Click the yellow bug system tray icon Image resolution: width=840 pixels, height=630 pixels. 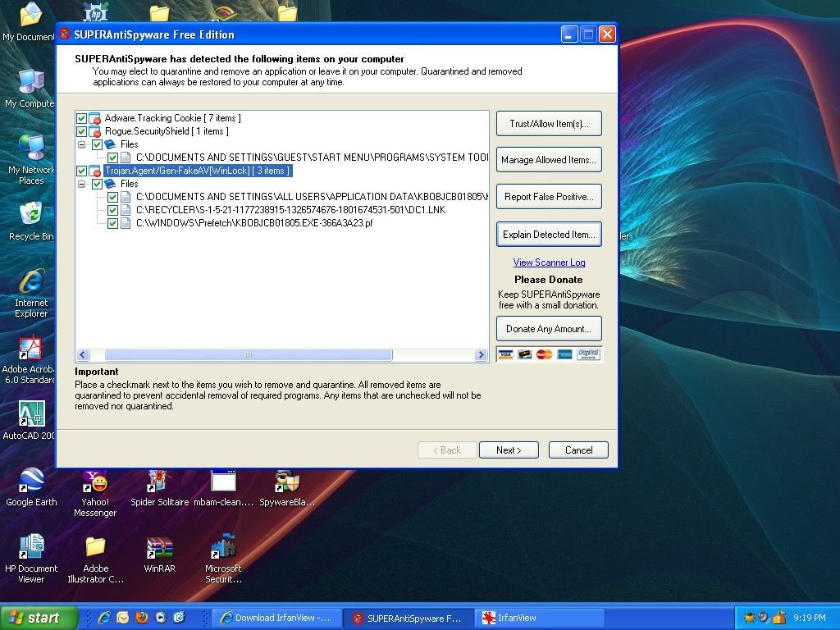tap(749, 618)
